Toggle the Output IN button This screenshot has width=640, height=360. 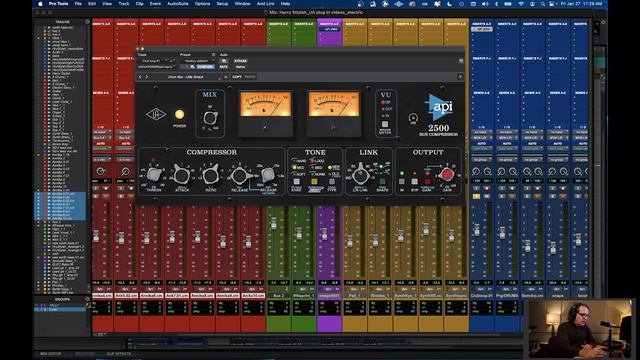(x=402, y=182)
